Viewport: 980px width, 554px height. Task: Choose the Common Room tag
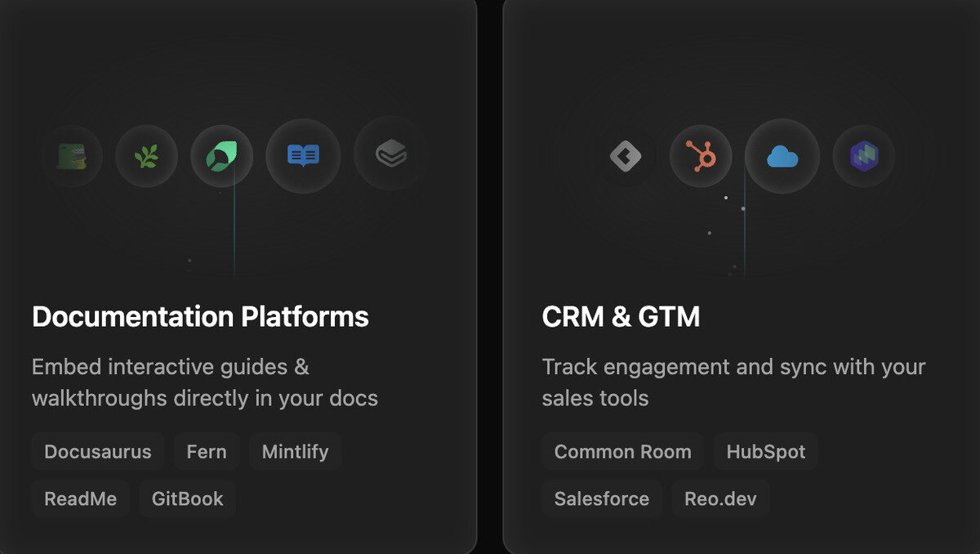(x=623, y=452)
